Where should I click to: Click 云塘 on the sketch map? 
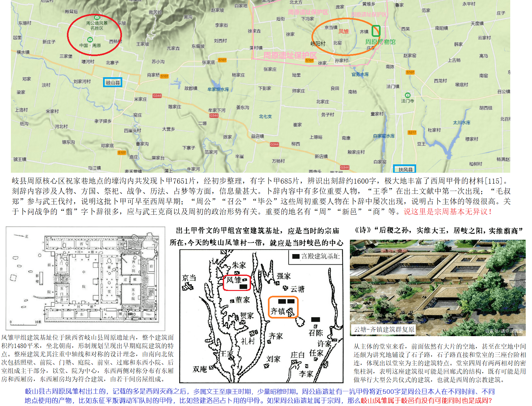tap(297, 289)
